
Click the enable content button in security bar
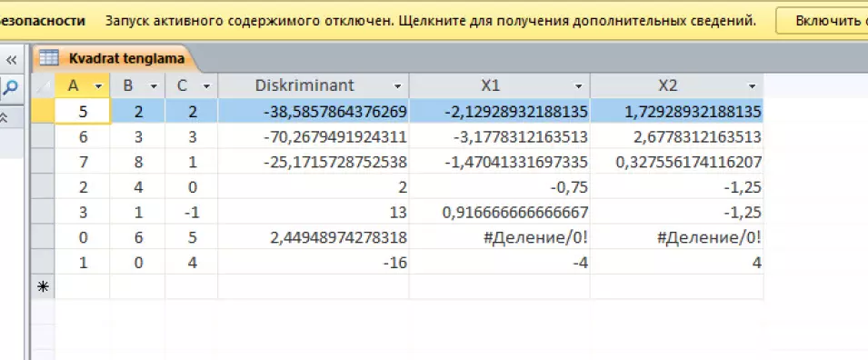(x=822, y=21)
